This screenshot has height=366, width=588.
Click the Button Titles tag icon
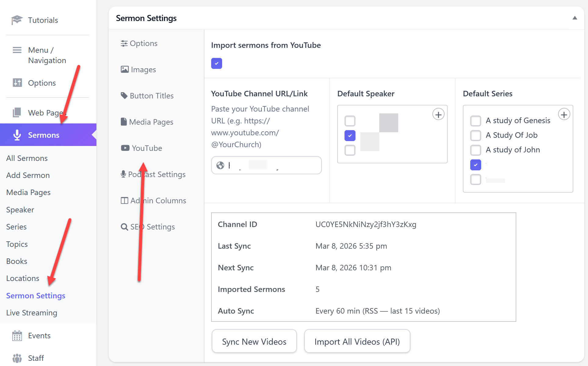(124, 96)
